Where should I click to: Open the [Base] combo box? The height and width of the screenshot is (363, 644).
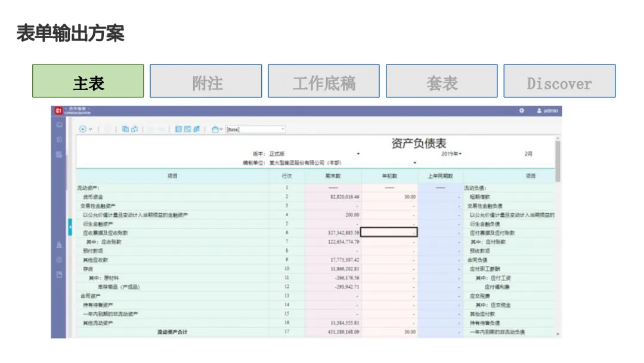[255, 129]
